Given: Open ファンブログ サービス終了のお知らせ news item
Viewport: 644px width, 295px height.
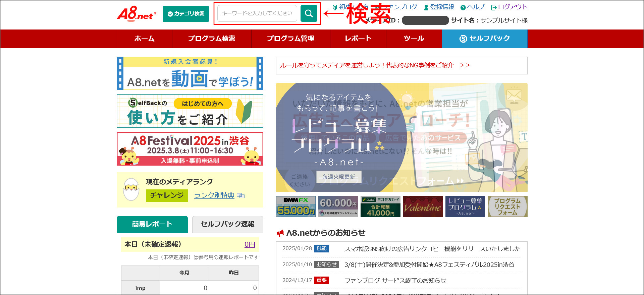Looking at the screenshot, I should pyautogui.click(x=395, y=281).
